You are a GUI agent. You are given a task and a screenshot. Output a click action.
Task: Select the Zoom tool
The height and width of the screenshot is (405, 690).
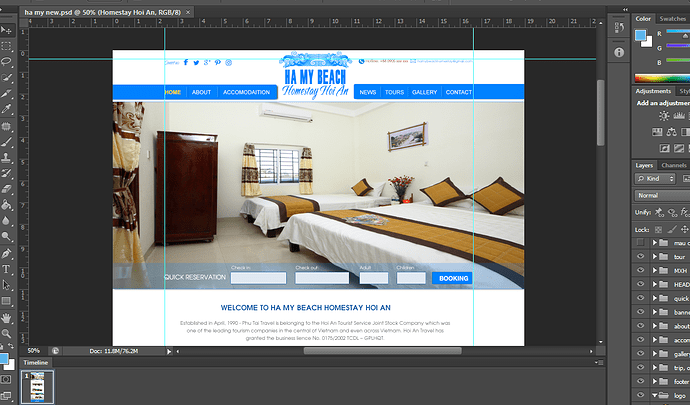click(7, 333)
